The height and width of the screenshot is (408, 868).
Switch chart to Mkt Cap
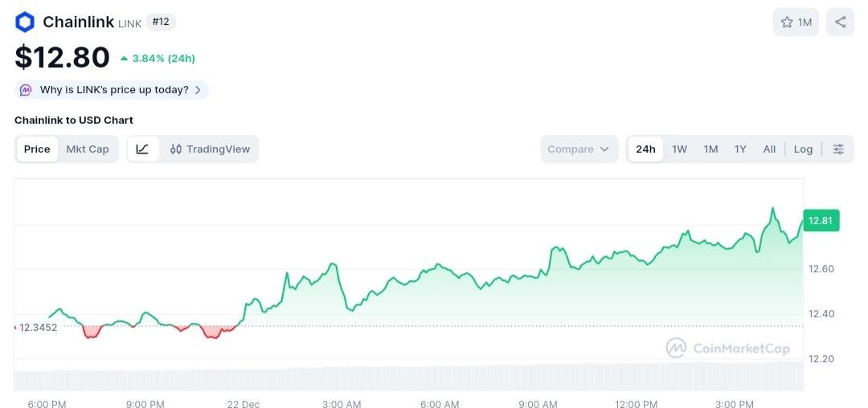coord(88,149)
